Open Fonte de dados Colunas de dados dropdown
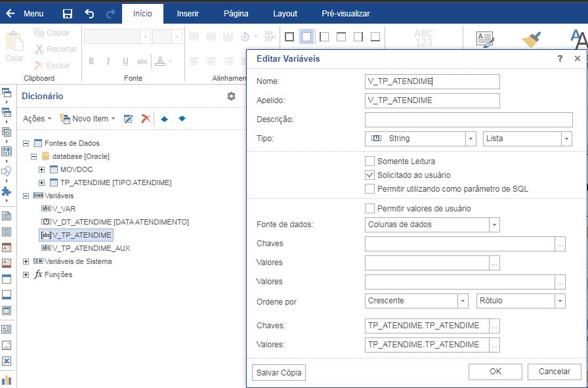This screenshot has height=388, width=588. (494, 225)
